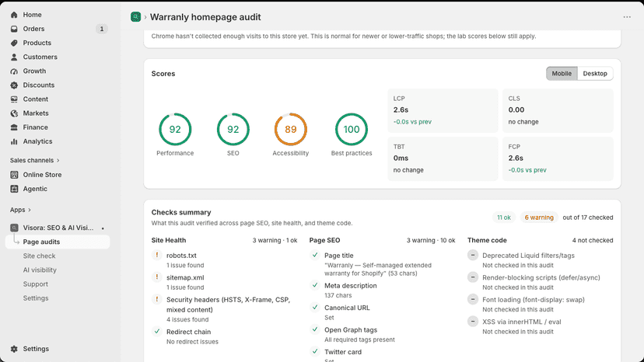The height and width of the screenshot is (362, 644).
Task: Click the Visora app magnifier icon
Action: click(14, 228)
